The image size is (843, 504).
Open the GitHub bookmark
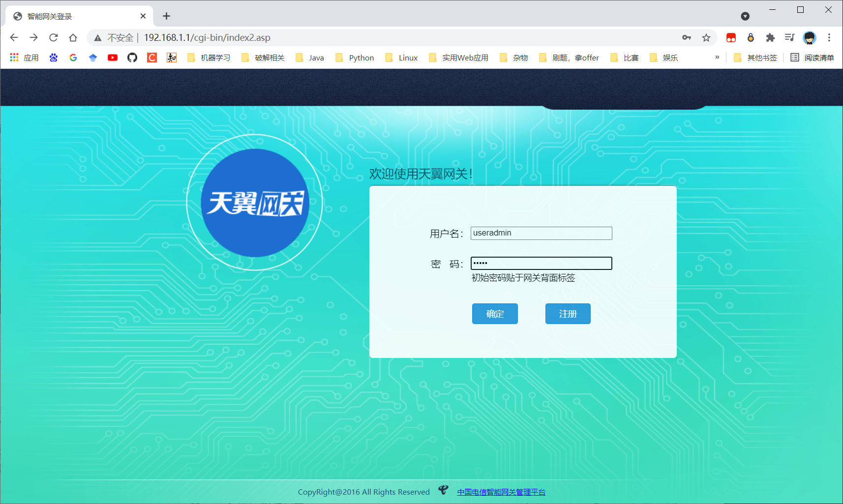pyautogui.click(x=132, y=58)
